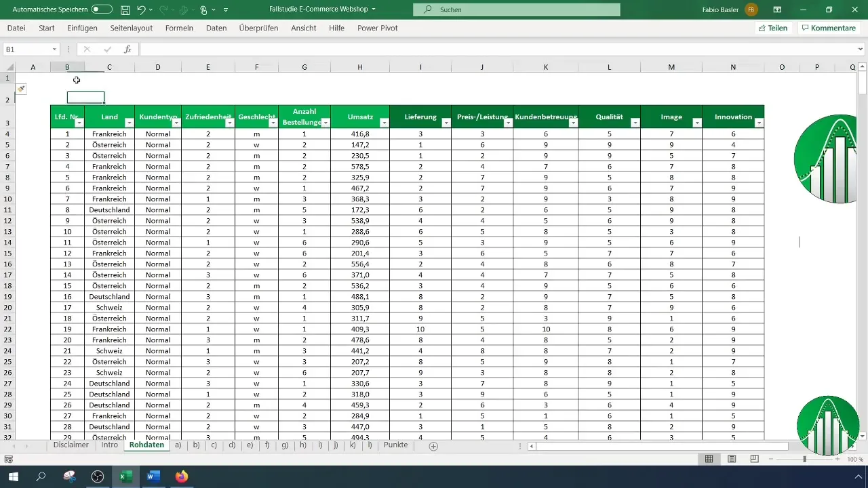This screenshot has height=488, width=868.
Task: Open the Überprüfen ribbon tab
Action: pos(258,28)
